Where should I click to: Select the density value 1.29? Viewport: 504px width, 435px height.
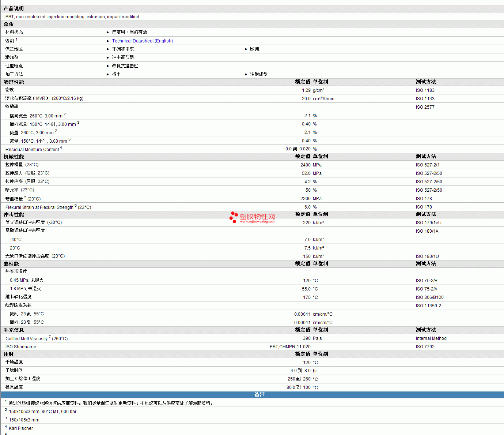(306, 90)
